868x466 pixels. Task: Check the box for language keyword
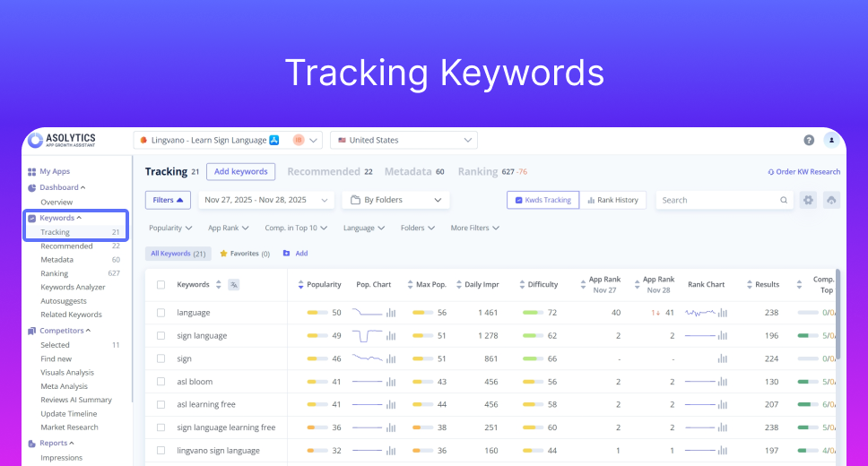point(161,313)
